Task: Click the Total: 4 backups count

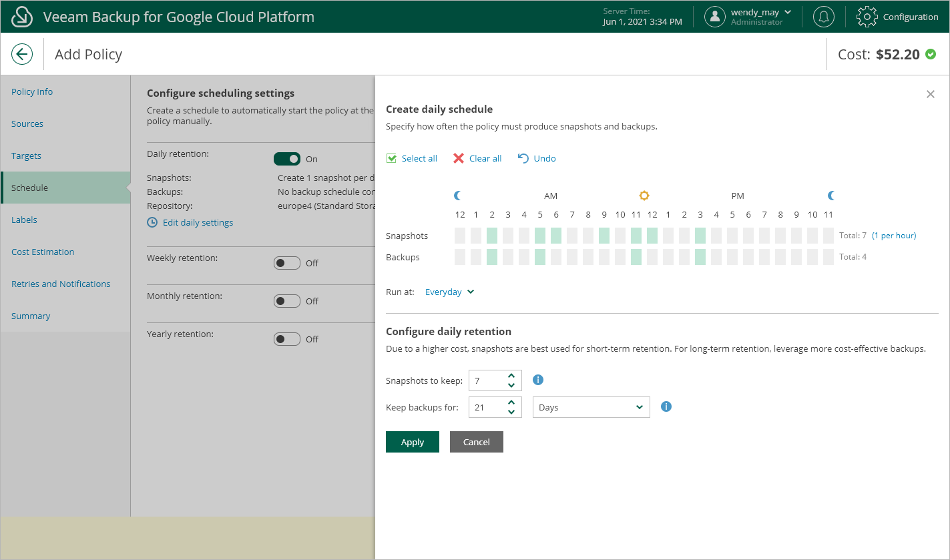Action: click(853, 257)
